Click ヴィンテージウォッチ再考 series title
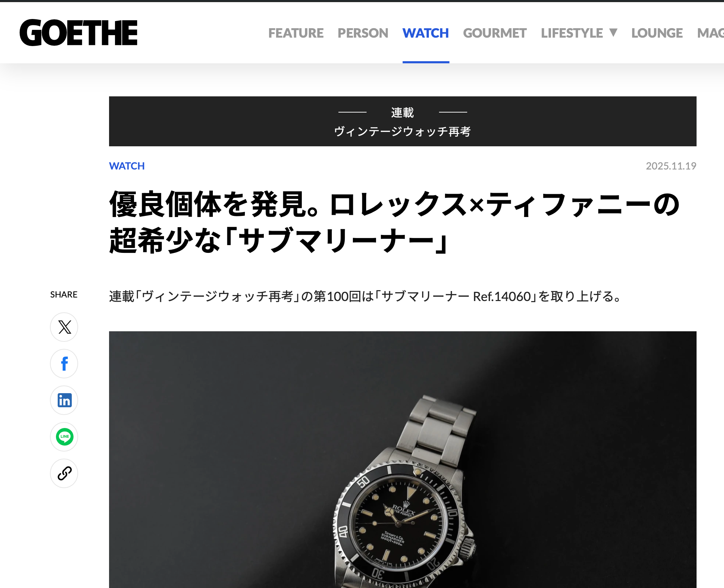Viewport: 724px width, 588px height. [x=402, y=132]
